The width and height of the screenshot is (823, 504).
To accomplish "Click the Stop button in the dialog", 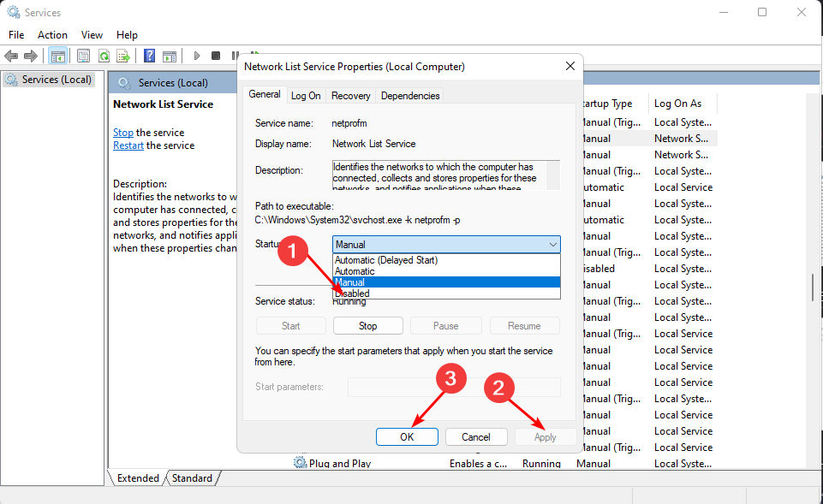I will 368,326.
